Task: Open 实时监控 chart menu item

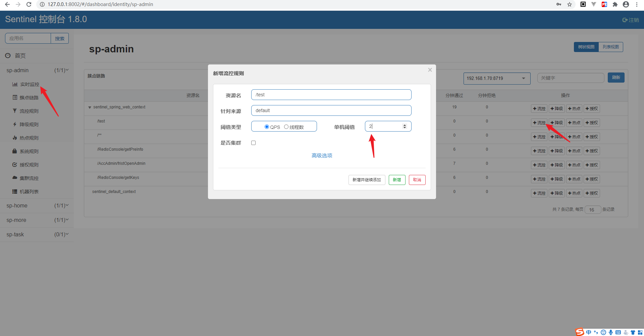Action: (26, 84)
